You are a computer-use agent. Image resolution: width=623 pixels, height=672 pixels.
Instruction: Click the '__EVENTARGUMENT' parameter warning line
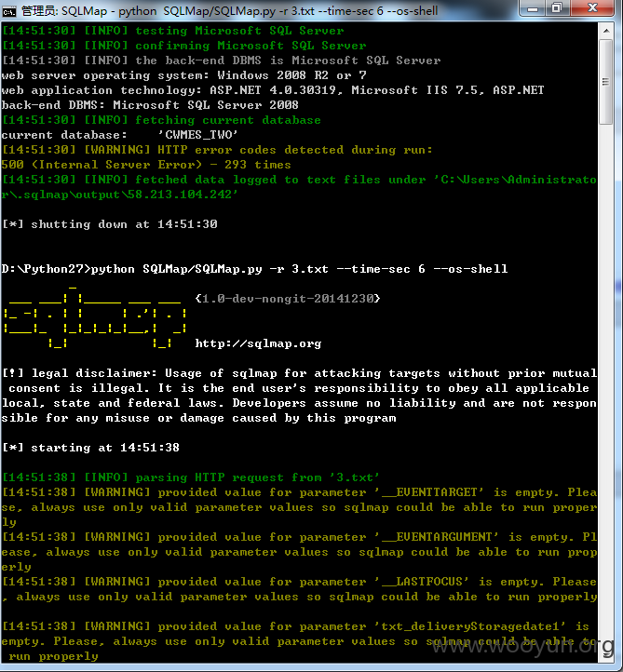click(299, 552)
